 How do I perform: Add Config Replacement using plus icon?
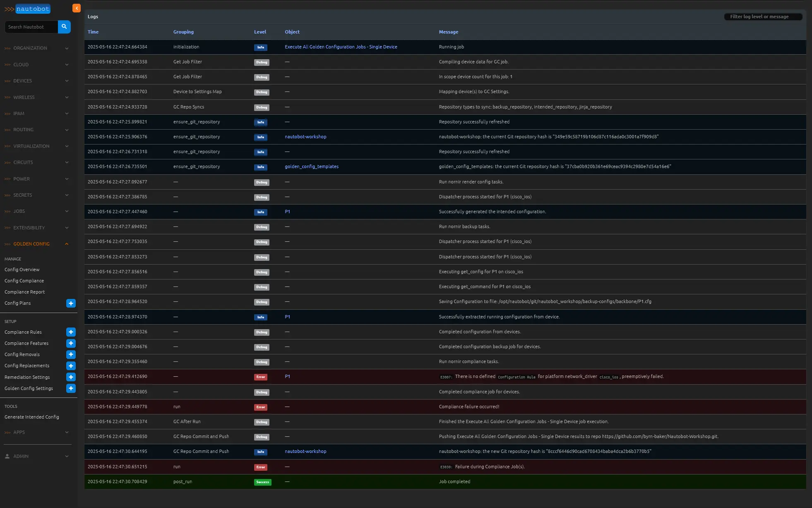click(71, 366)
